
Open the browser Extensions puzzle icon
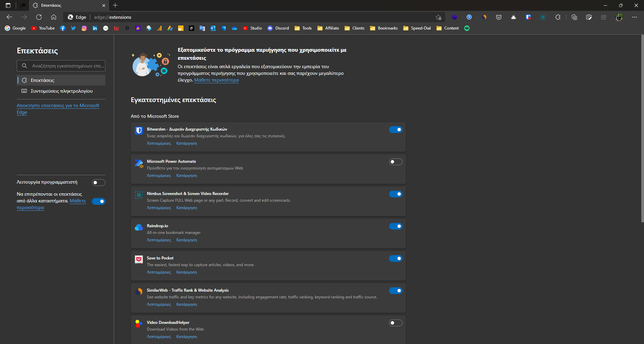coord(558,17)
